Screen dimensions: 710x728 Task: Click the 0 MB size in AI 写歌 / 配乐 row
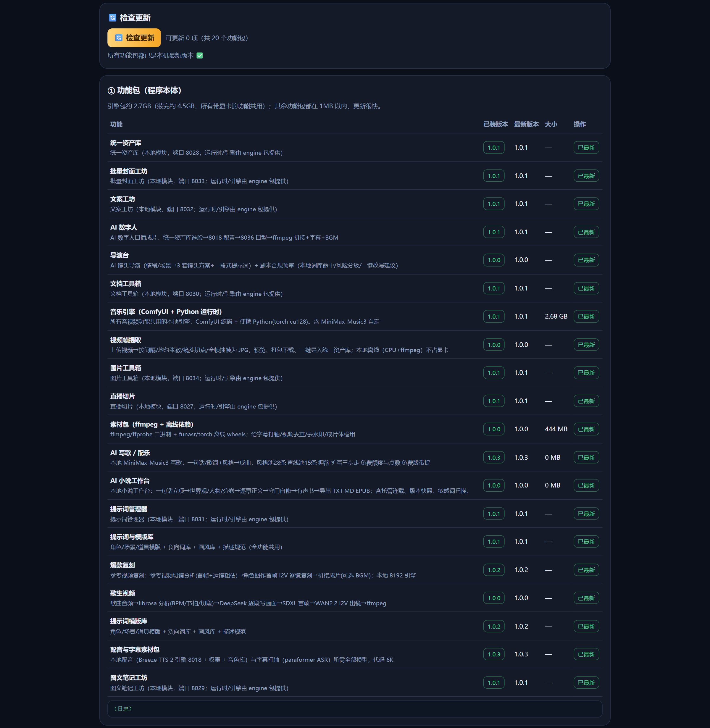[552, 457]
